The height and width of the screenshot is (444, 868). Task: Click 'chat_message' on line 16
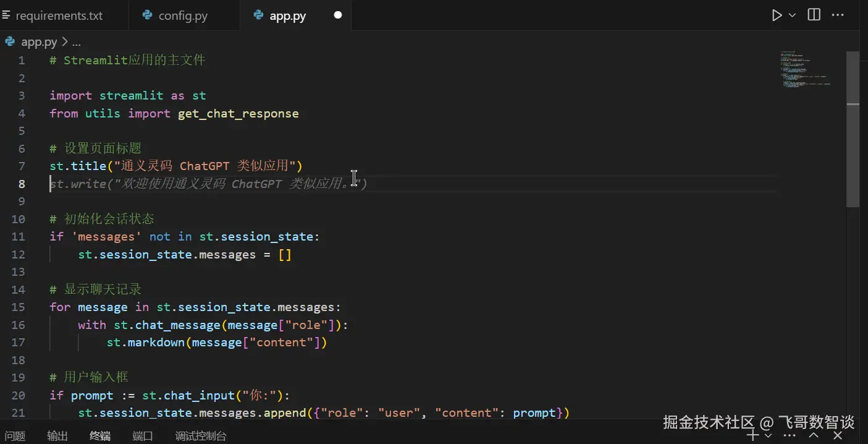(x=178, y=325)
